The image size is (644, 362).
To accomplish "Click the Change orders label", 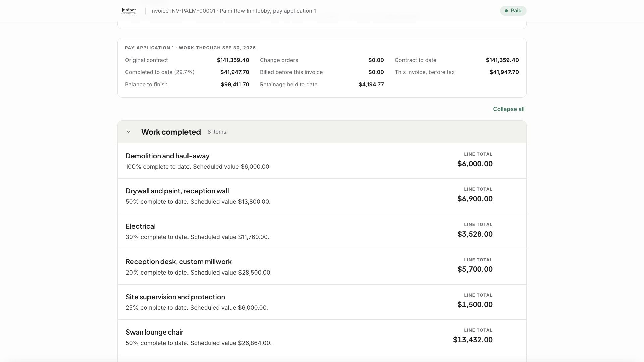I will (x=279, y=60).
